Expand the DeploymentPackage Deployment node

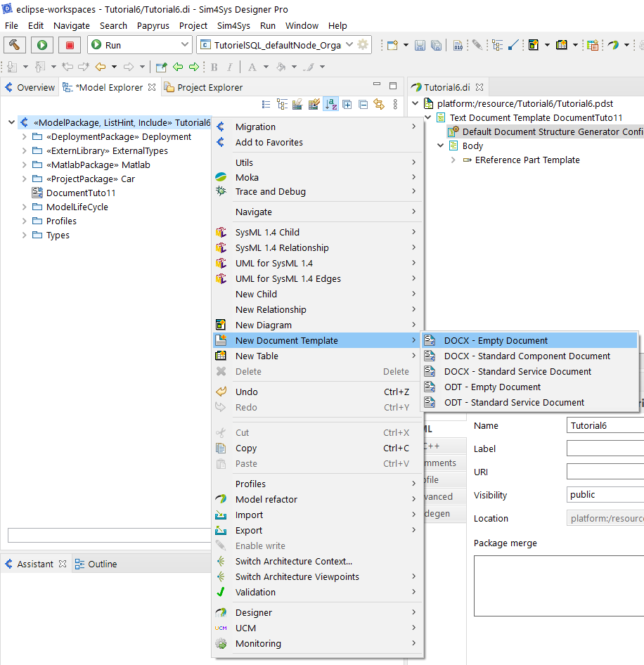(x=24, y=136)
